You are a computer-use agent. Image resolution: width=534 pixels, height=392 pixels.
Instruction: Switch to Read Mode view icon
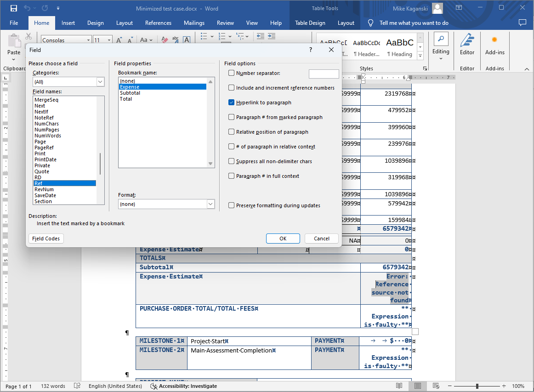(399, 386)
